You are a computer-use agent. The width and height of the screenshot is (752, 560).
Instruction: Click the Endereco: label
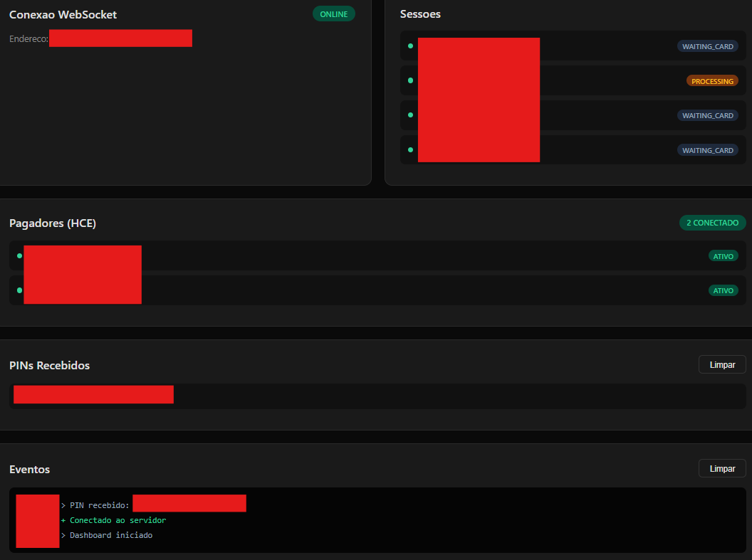[x=28, y=39]
